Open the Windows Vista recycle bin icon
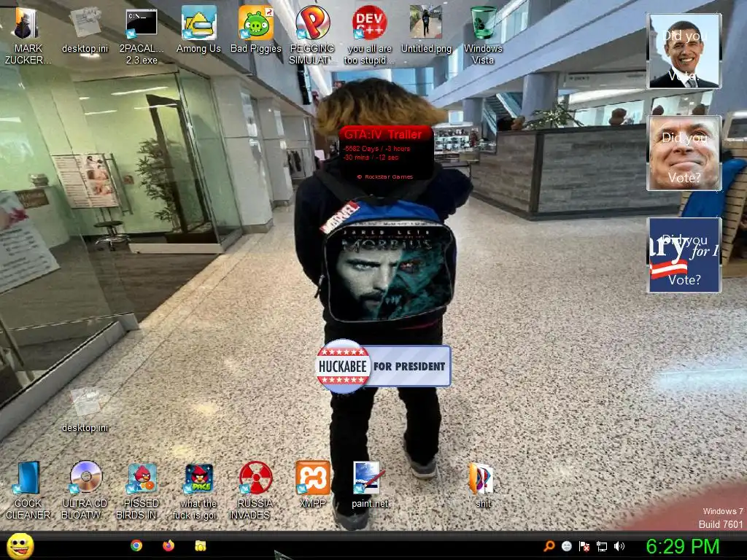This screenshot has width=747, height=560. pos(483,23)
